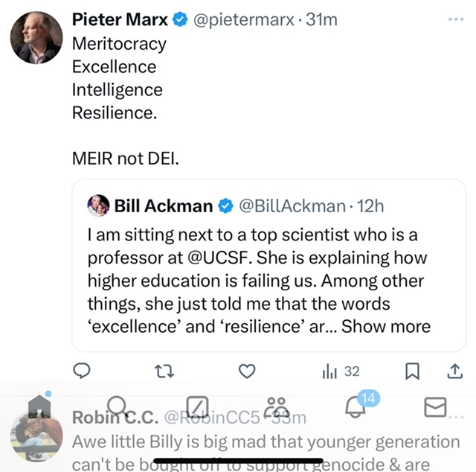Open the Search tab

pos(119,406)
